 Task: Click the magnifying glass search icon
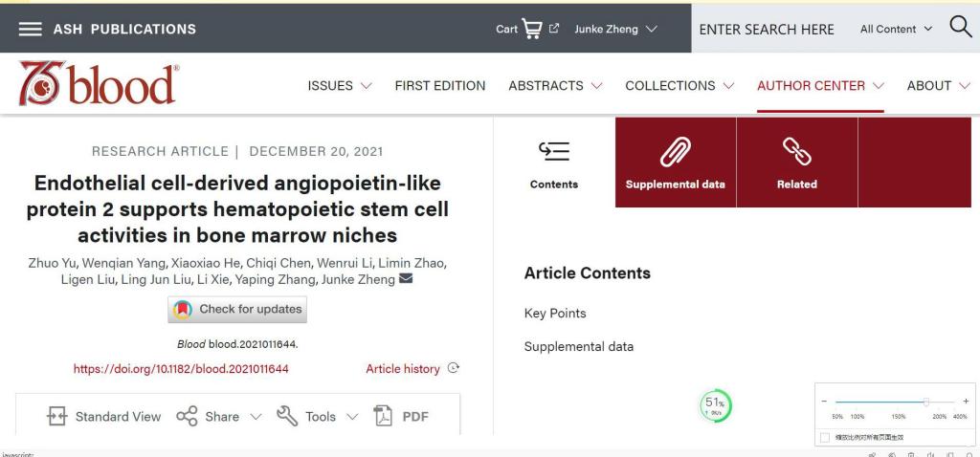(961, 28)
